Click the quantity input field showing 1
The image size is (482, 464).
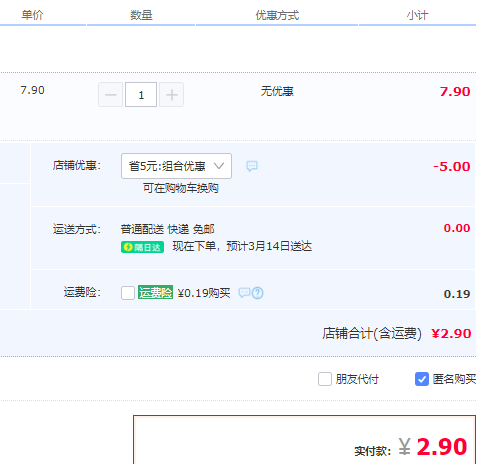click(141, 95)
